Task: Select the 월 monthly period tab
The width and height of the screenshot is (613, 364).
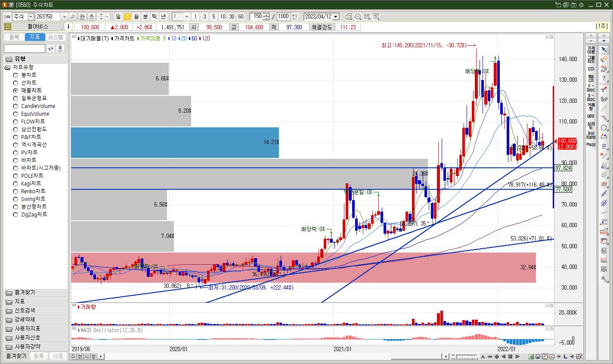Action: coord(136,16)
